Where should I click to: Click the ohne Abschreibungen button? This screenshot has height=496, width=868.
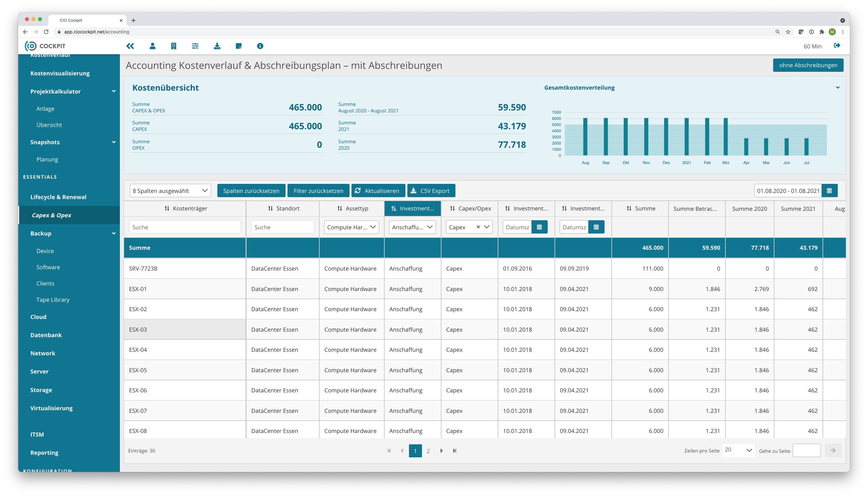click(808, 65)
